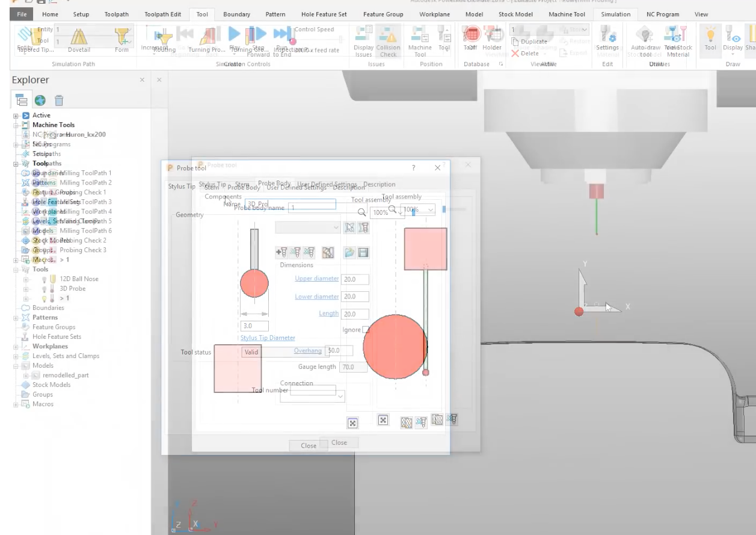The width and height of the screenshot is (756, 535).
Task: Toggle the Ignore checkbox
Action: [366, 330]
